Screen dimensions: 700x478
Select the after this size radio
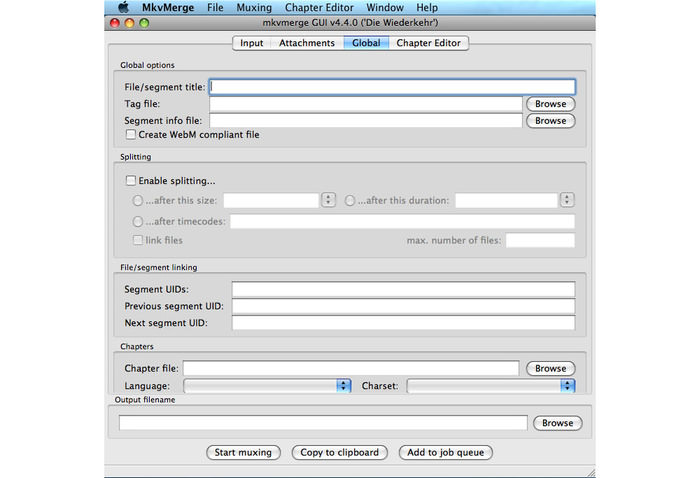(138, 200)
